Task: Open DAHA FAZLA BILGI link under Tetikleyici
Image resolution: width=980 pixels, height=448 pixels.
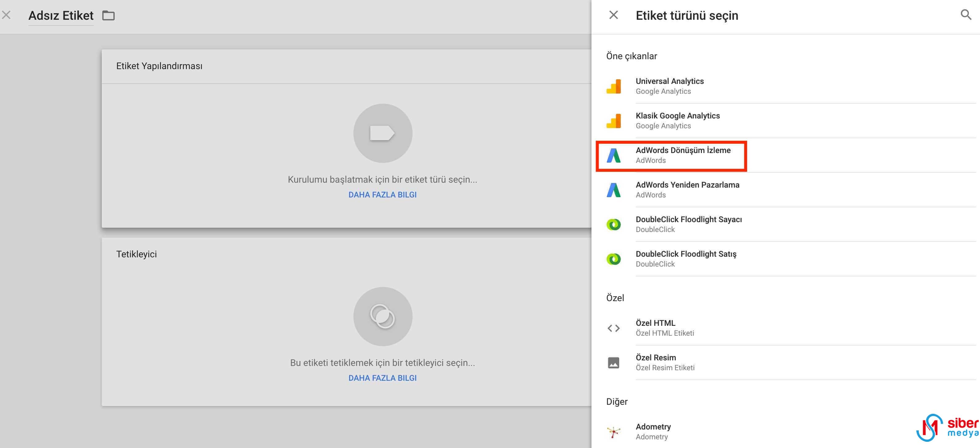Action: (x=382, y=378)
